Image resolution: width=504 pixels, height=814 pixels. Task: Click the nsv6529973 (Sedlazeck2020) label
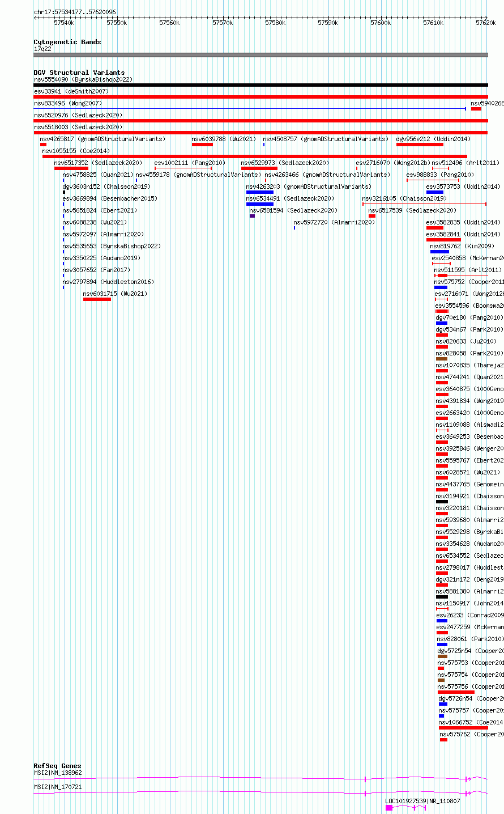point(285,163)
